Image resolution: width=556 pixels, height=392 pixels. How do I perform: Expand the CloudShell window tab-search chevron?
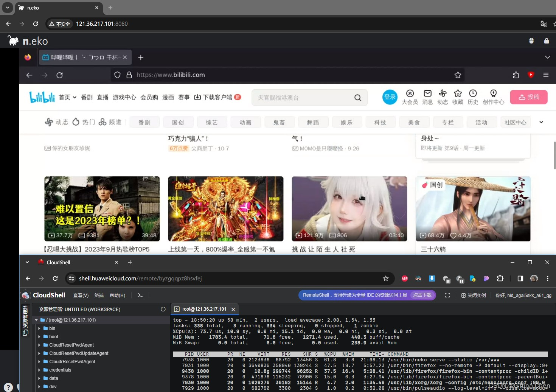[x=27, y=262]
